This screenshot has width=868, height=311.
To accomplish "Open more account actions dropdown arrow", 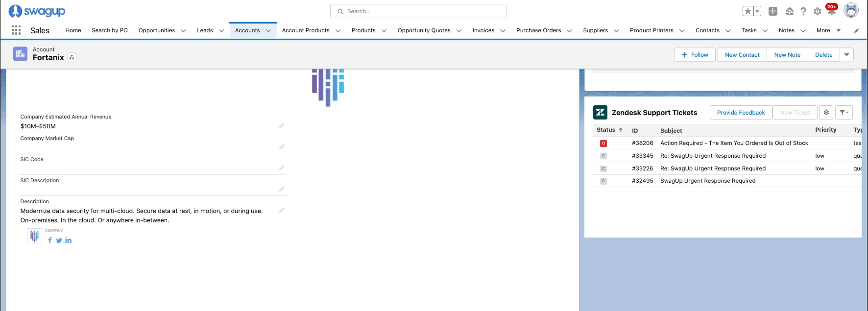I will pos(846,55).
